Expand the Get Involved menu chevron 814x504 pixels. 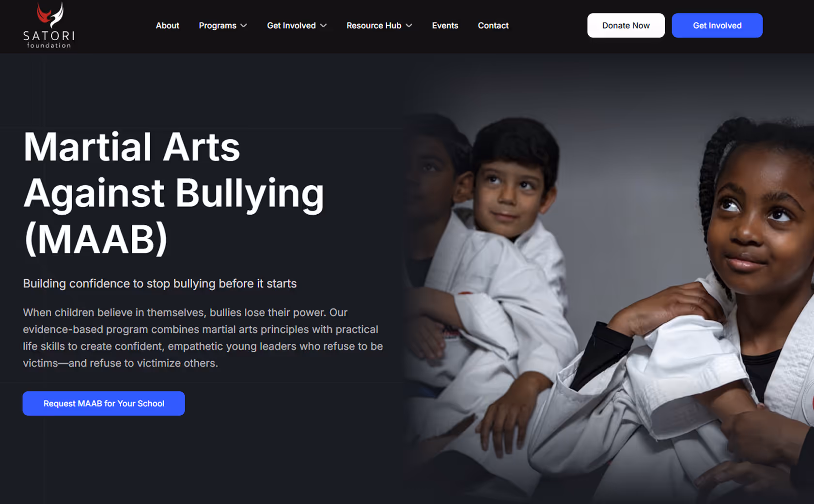coord(323,26)
